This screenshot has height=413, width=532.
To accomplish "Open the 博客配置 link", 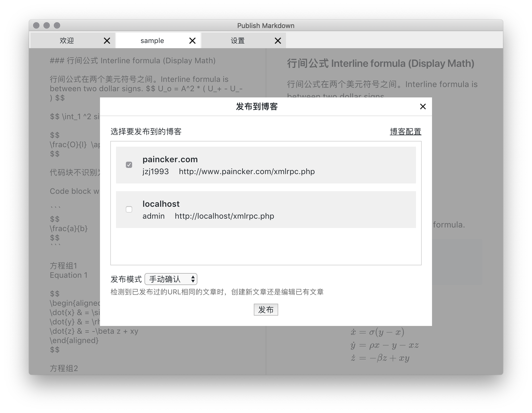I will tap(405, 132).
